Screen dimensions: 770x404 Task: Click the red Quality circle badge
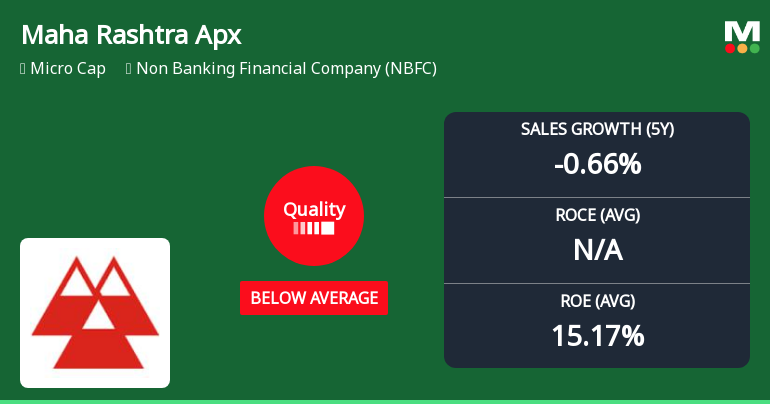313,215
